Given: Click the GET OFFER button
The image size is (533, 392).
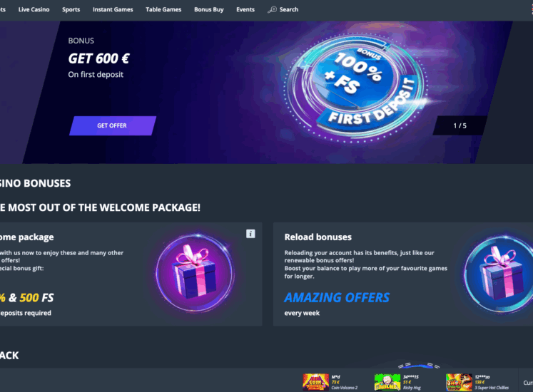Looking at the screenshot, I should 113,125.
